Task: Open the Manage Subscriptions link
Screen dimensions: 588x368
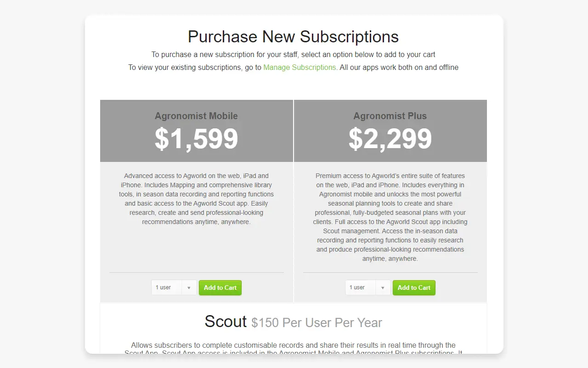Action: (300, 67)
